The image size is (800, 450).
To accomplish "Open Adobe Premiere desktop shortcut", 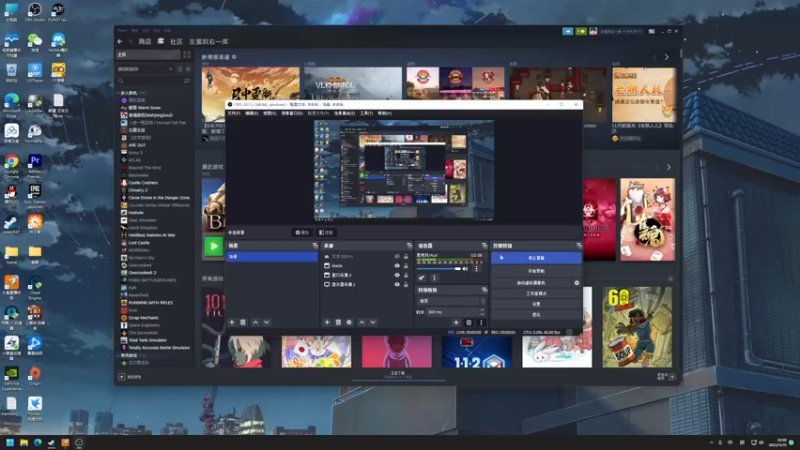I will [x=35, y=165].
